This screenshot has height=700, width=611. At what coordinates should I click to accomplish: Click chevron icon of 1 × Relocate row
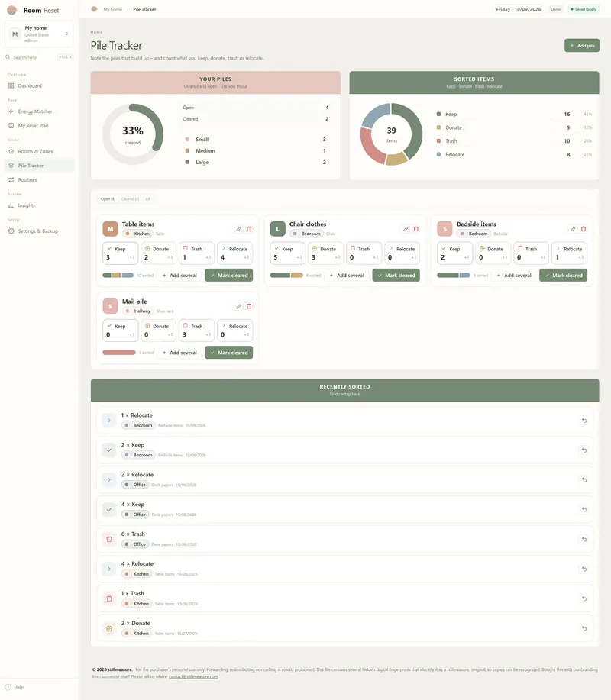tap(109, 420)
